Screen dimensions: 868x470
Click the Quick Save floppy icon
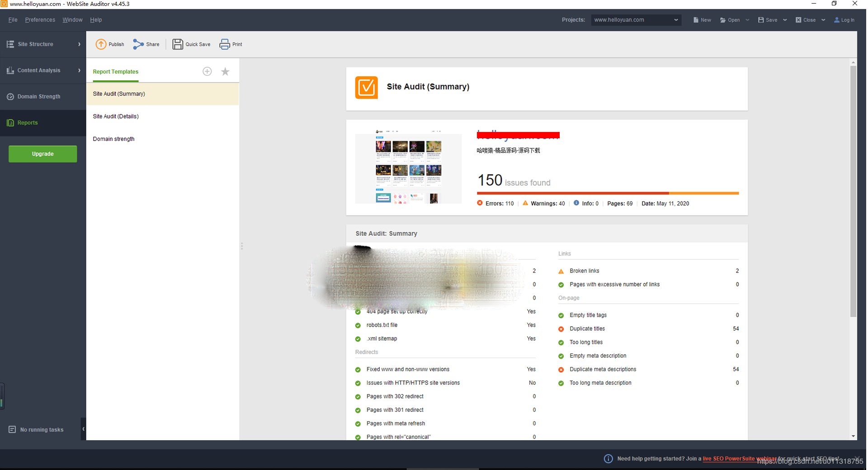[178, 44]
